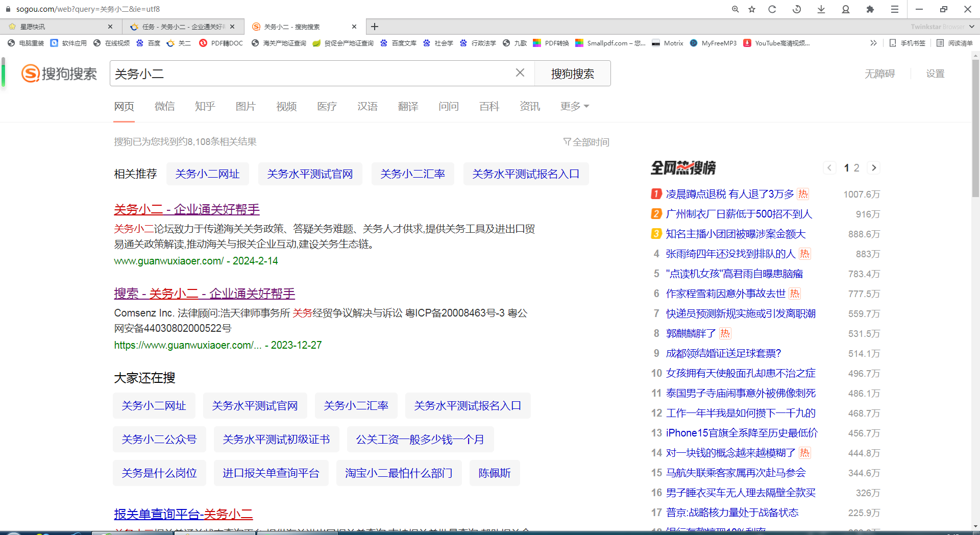The image size is (980, 535).
Task: Open a new tab with the plus button
Action: pos(375,27)
